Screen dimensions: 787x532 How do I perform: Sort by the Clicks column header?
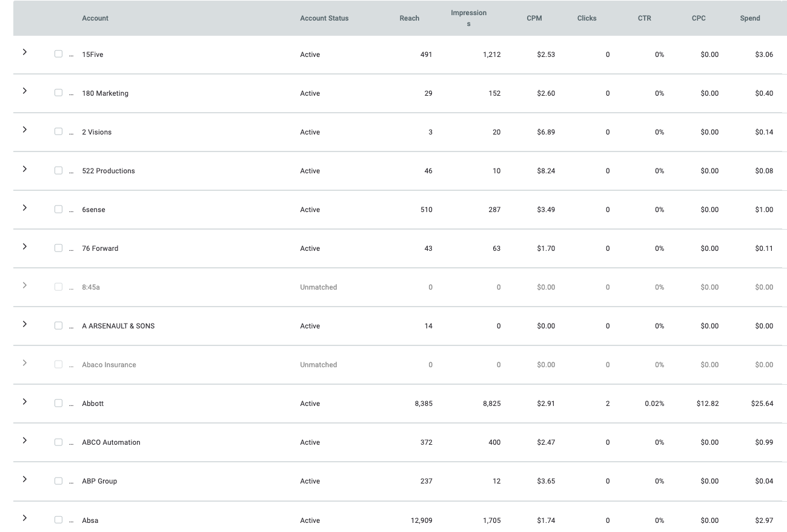pyautogui.click(x=586, y=18)
